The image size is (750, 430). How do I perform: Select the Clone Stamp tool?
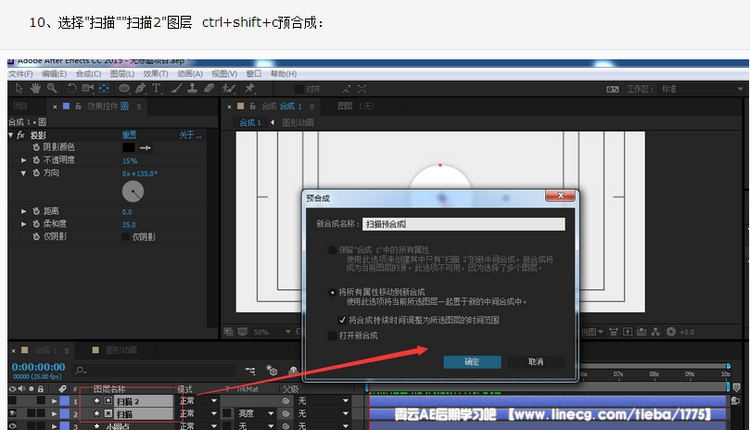(192, 88)
